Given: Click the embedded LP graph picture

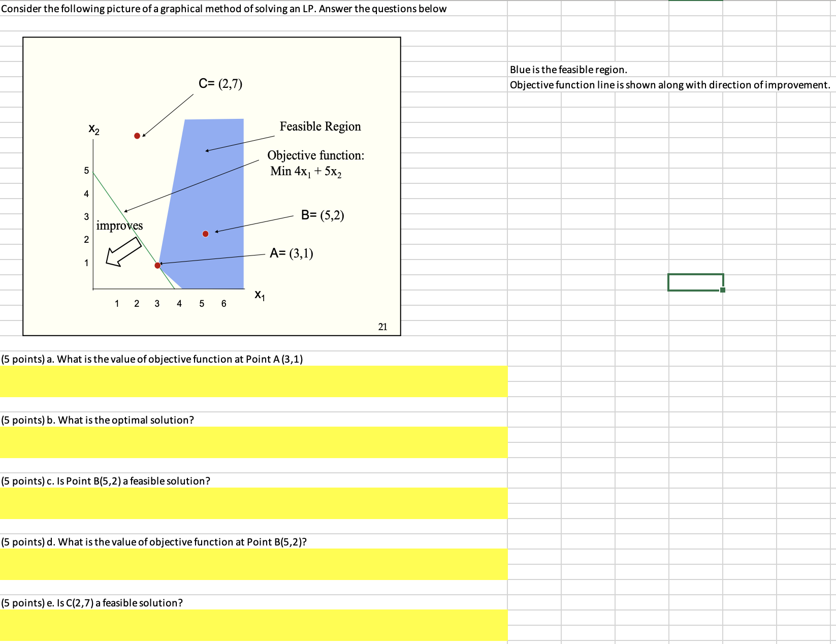Looking at the screenshot, I should tap(211, 185).
